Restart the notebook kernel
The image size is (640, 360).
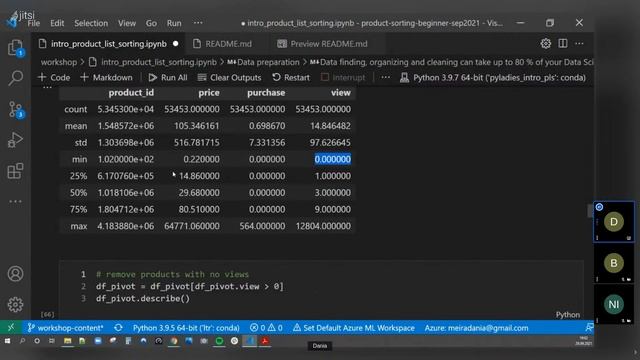coord(291,78)
